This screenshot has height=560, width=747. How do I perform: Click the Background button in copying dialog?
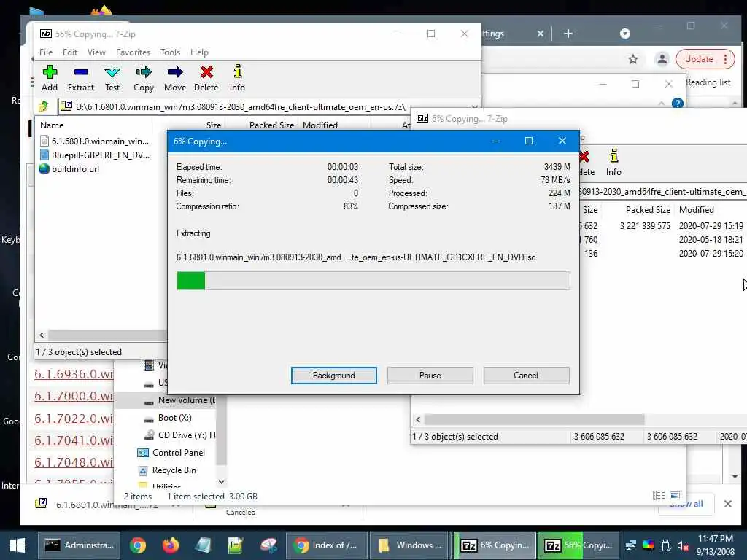point(334,376)
